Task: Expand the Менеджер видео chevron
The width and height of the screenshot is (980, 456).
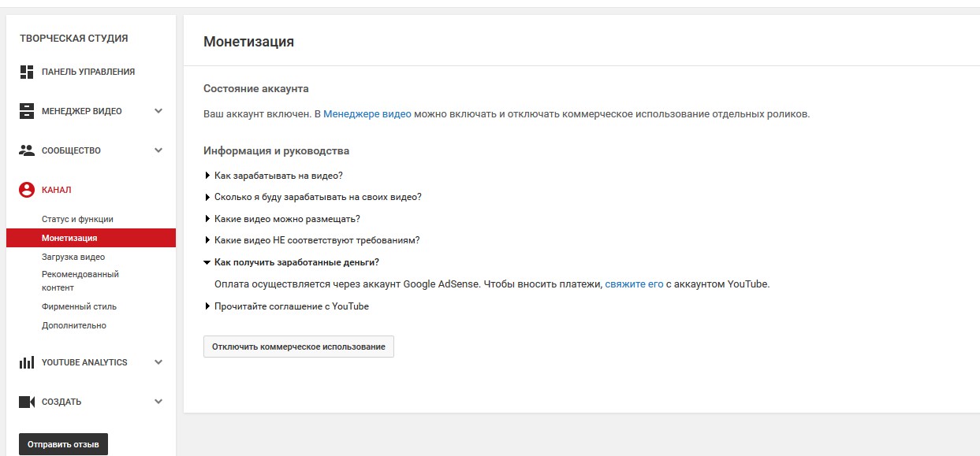Action: tap(158, 111)
